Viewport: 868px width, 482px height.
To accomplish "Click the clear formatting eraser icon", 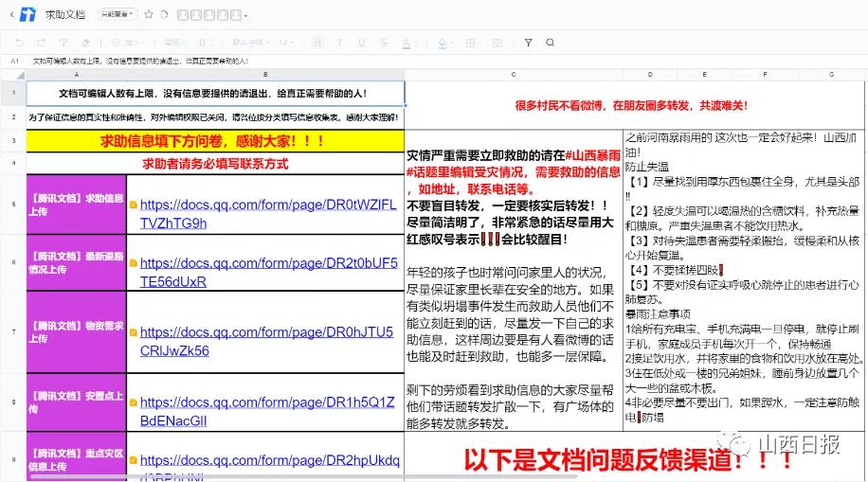I will click(86, 43).
